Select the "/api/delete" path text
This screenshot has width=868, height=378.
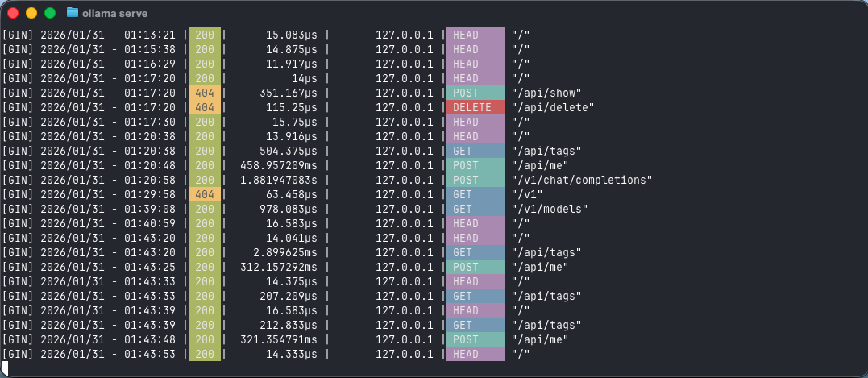(553, 107)
